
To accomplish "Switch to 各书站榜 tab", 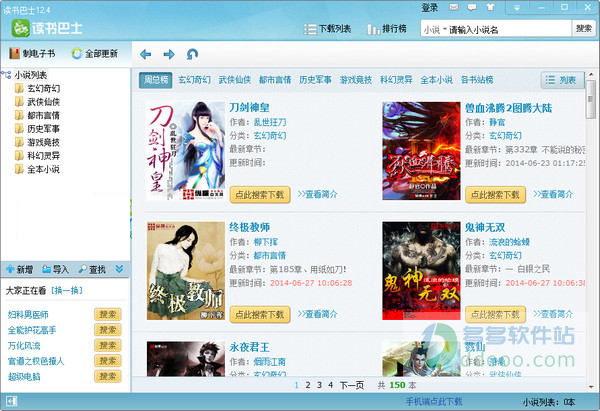I will pos(477,80).
